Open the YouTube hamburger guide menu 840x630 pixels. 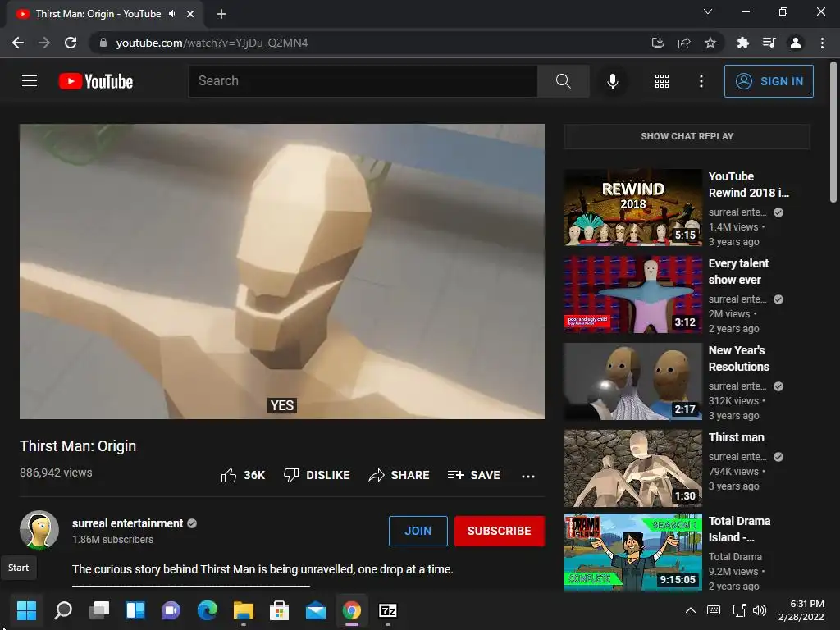click(30, 81)
